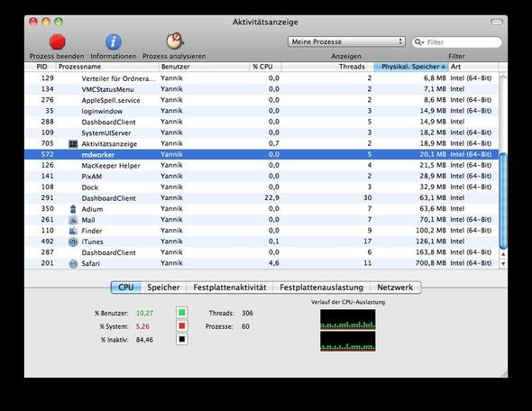The height and width of the screenshot is (411, 532).
Task: Switch to the Netzwerk tab
Action: coord(395,288)
